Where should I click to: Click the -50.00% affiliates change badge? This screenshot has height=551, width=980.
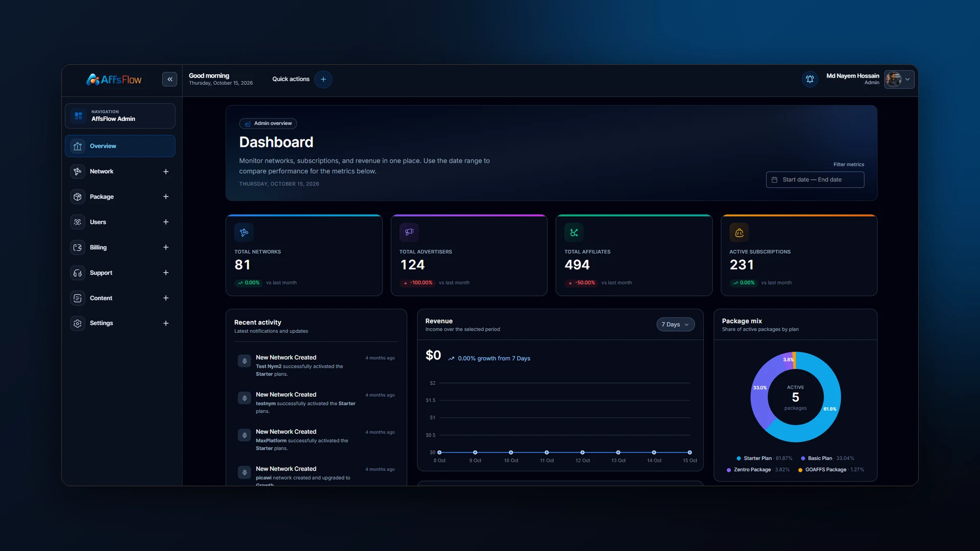coord(582,283)
